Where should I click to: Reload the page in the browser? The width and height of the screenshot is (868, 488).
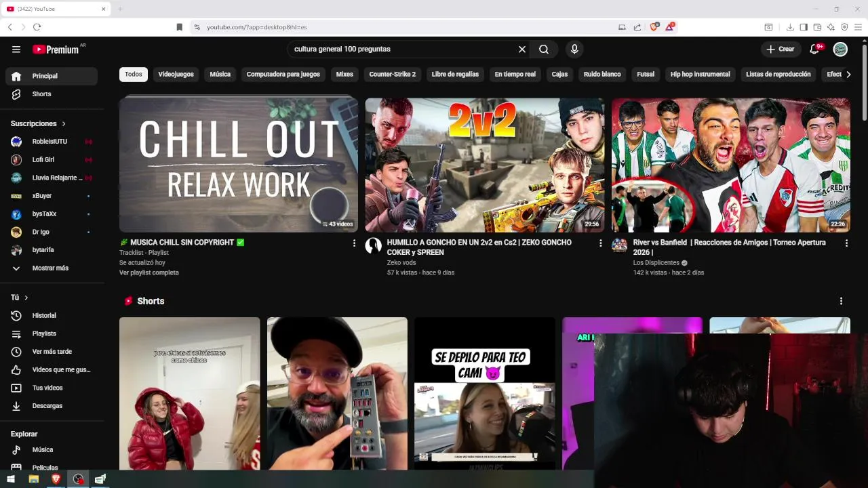pyautogui.click(x=37, y=27)
